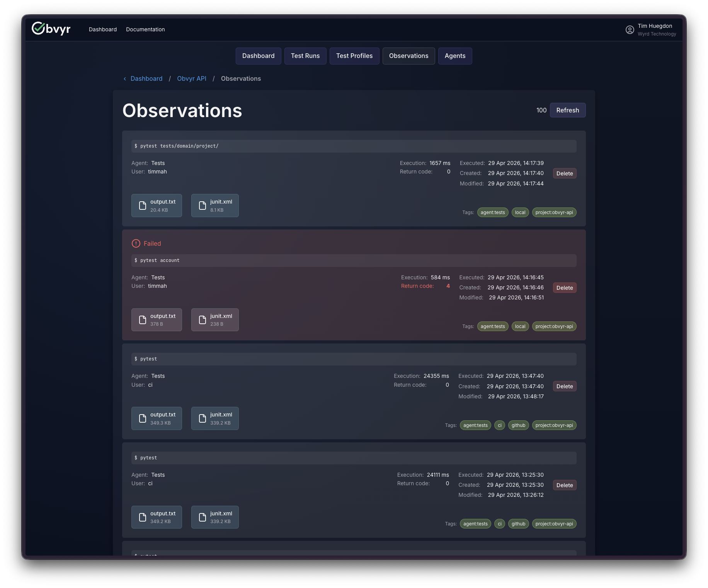The image size is (708, 588).
Task: Delete the pytest tests/domain/project/ observation
Action: tap(565, 173)
